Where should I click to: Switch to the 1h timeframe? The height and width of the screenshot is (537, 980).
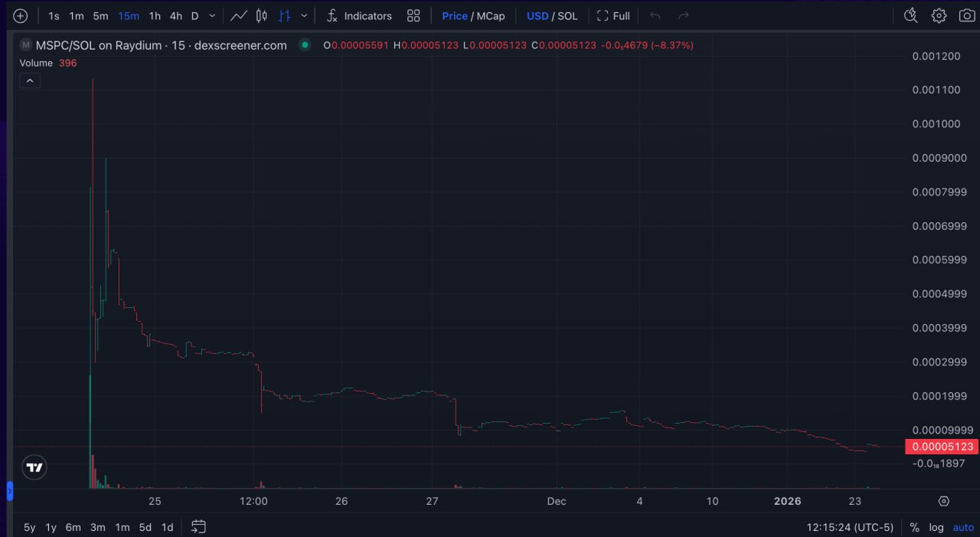[x=154, y=15]
